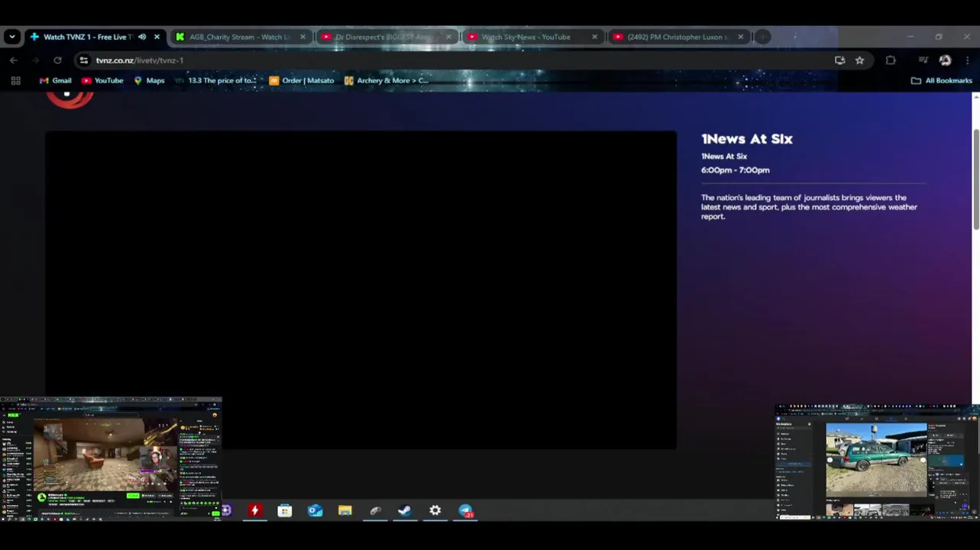Mute the TVNZ 1 tab audio icon

[x=142, y=37]
